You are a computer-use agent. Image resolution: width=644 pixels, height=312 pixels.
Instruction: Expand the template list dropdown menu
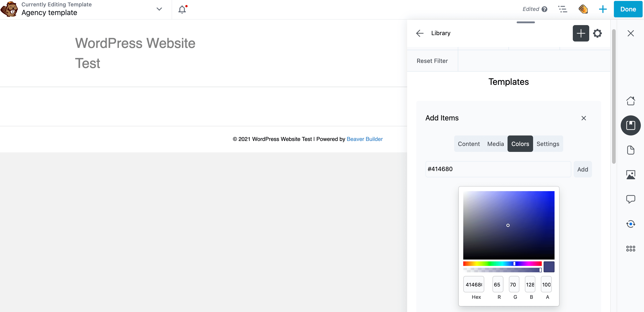159,9
